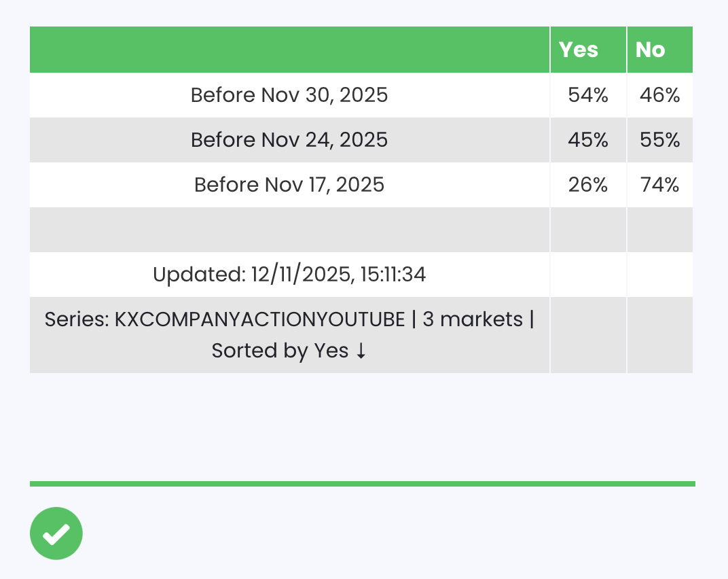Select the Before Nov 30, 2025 row
Viewport: 728px width, 579px height.
point(289,94)
